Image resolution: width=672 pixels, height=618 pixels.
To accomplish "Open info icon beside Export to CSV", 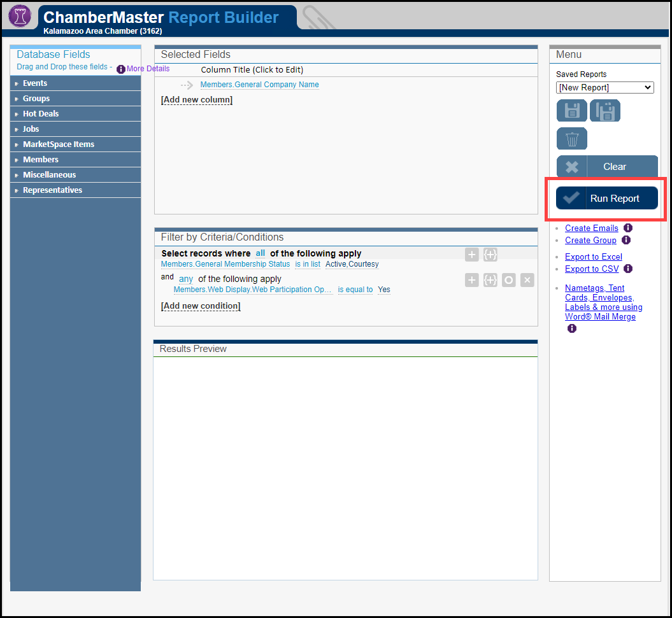I will [628, 269].
